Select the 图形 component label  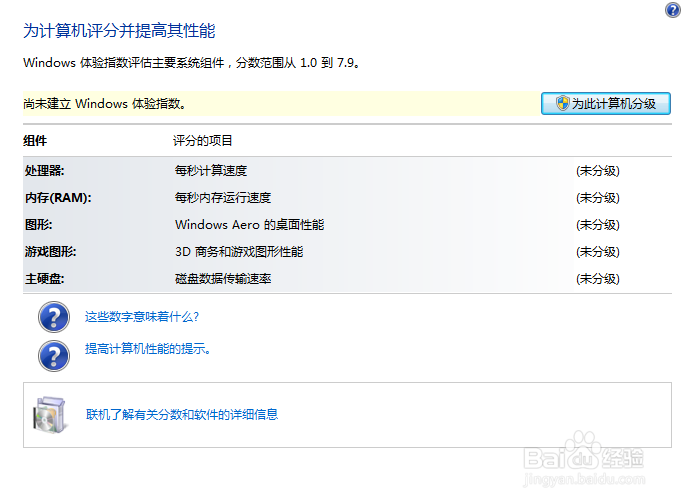(x=38, y=225)
